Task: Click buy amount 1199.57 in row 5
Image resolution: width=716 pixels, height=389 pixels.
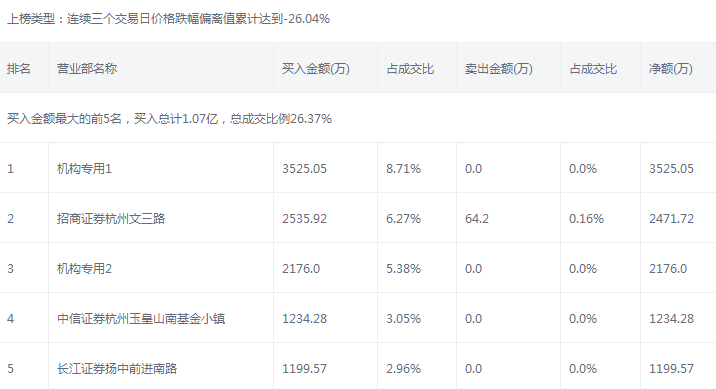Action: 305,368
